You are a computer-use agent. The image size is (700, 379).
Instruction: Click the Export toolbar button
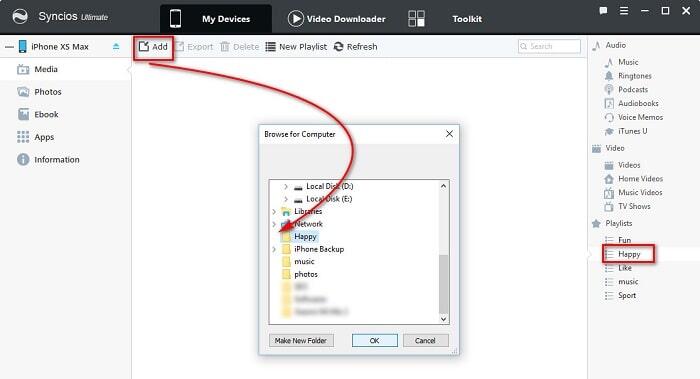click(194, 47)
